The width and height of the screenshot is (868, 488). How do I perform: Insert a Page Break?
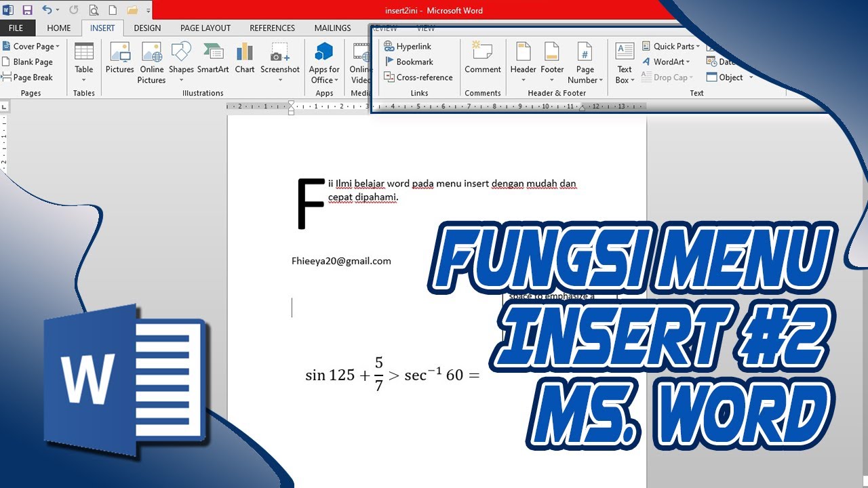coord(27,77)
